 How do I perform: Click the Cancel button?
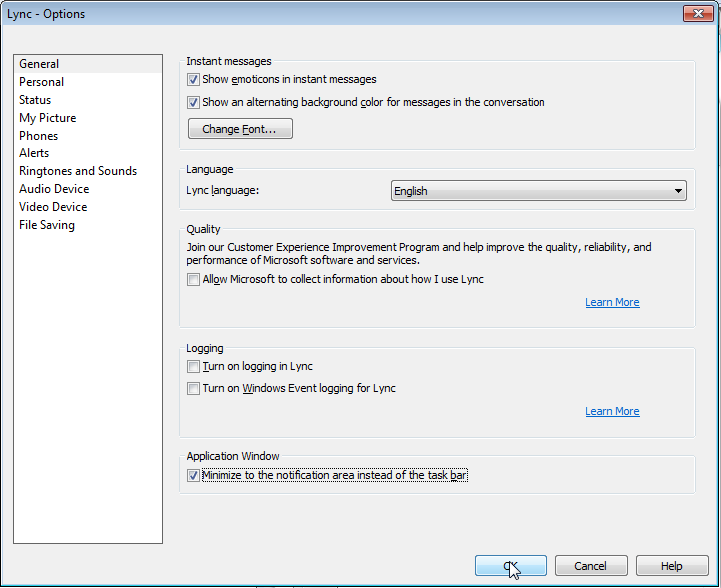tap(591, 565)
